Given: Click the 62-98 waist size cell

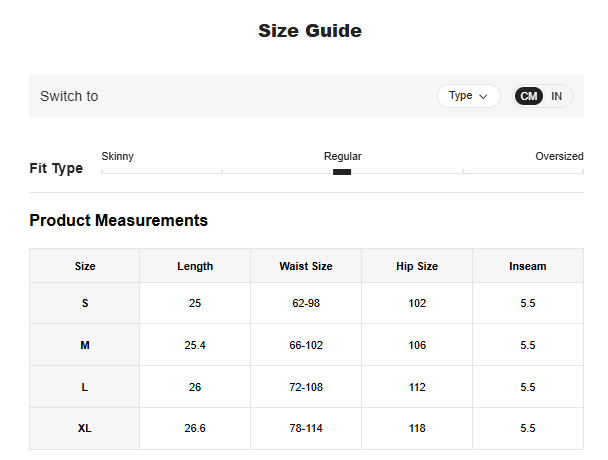Looking at the screenshot, I should pos(306,303).
